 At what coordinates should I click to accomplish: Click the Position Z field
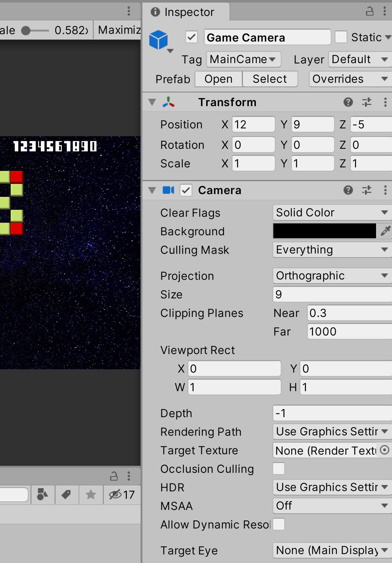tap(371, 124)
